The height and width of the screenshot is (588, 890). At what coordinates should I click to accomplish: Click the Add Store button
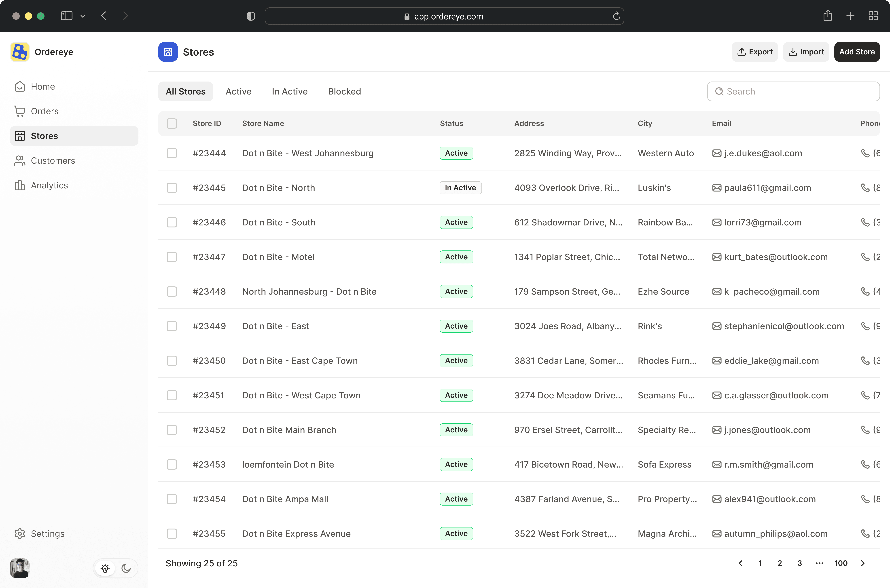857,52
